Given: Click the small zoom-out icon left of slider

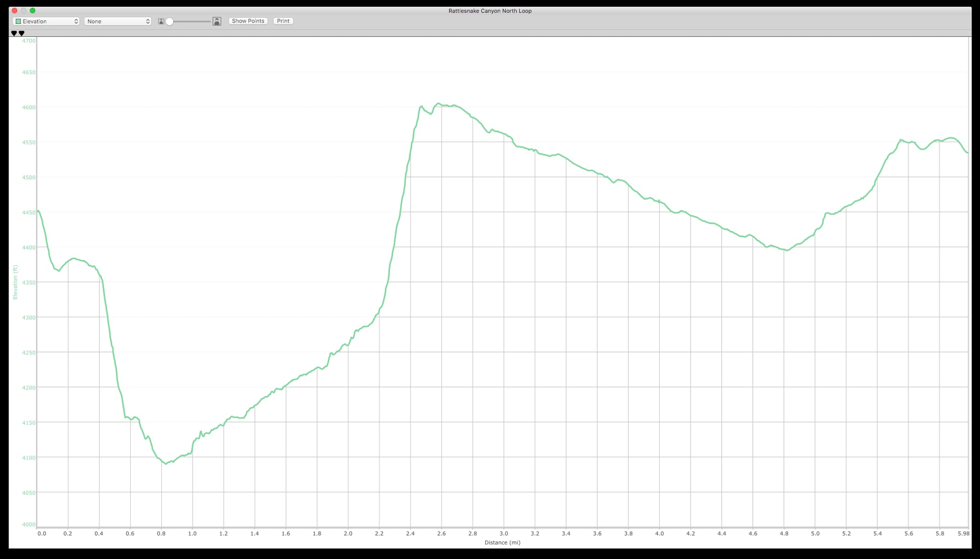Looking at the screenshot, I should click(161, 21).
